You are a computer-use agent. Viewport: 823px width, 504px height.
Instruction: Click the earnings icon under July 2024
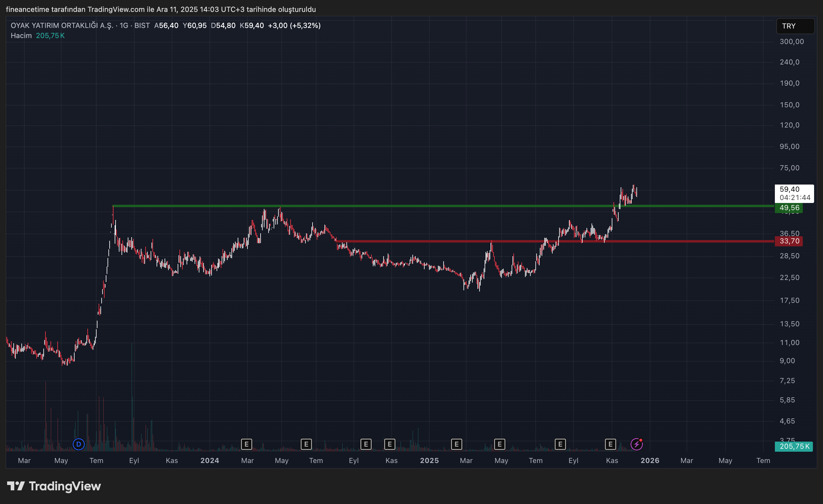click(x=306, y=444)
